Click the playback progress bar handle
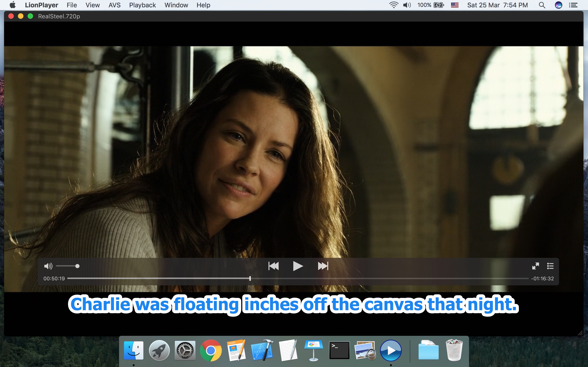Image resolution: width=588 pixels, height=367 pixels. pyautogui.click(x=250, y=278)
